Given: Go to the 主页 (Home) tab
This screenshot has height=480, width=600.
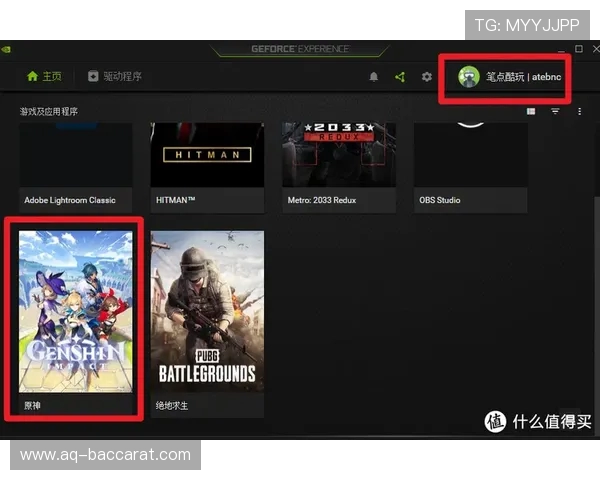Looking at the screenshot, I should click(45, 76).
